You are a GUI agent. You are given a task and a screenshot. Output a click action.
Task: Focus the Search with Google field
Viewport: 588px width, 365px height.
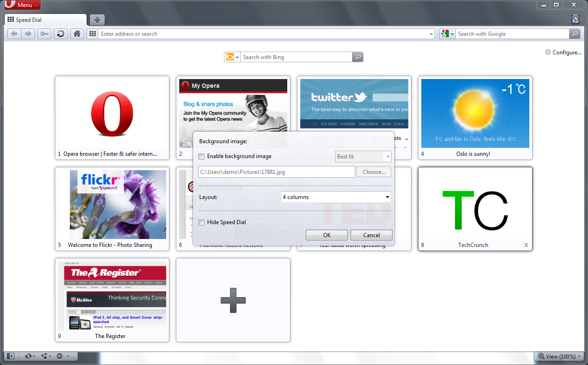click(x=512, y=34)
